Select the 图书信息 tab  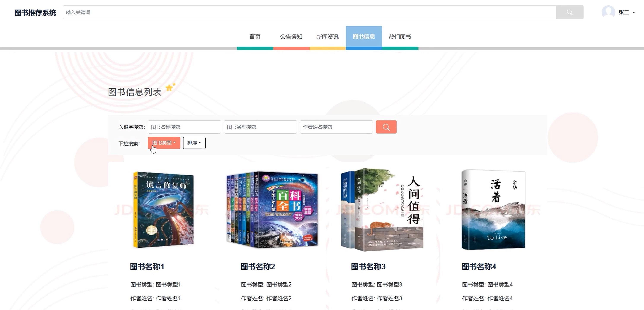click(363, 37)
